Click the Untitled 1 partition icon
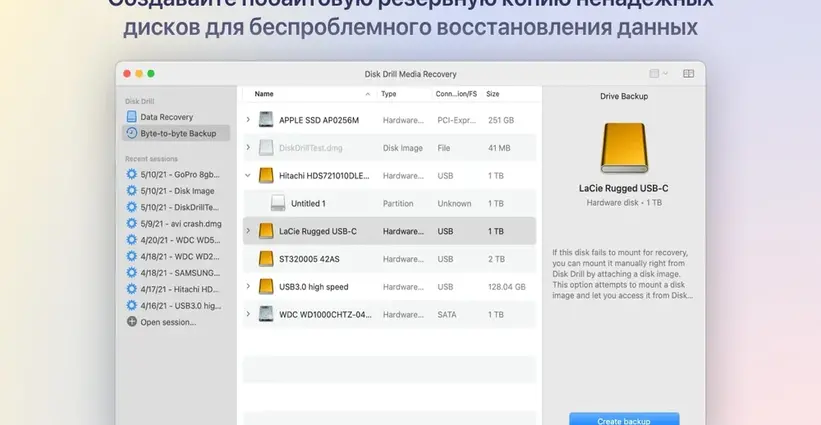 278,203
